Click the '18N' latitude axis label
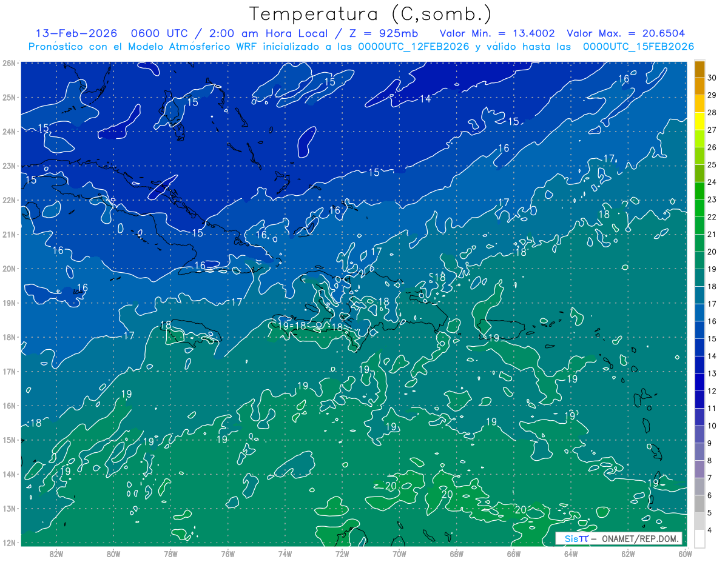728x562 pixels. pos(9,337)
